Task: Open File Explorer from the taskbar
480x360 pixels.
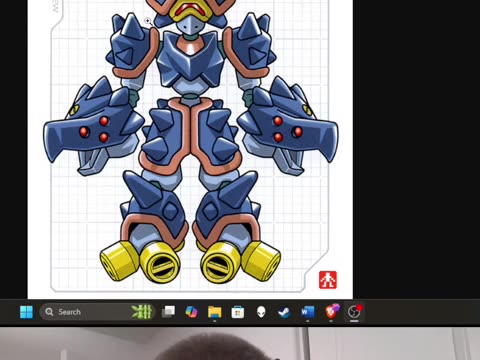Action: [215, 312]
